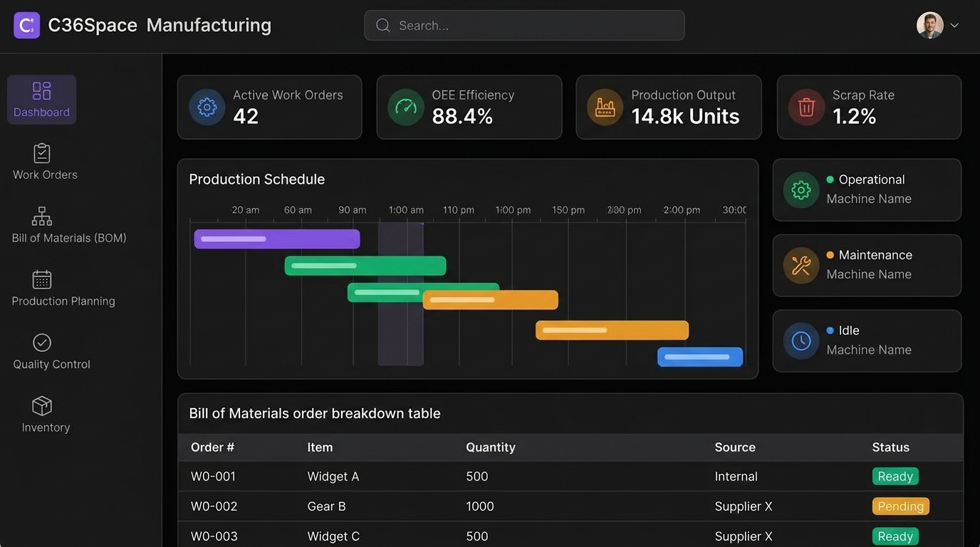
Task: Click the Source column header
Action: [735, 447]
